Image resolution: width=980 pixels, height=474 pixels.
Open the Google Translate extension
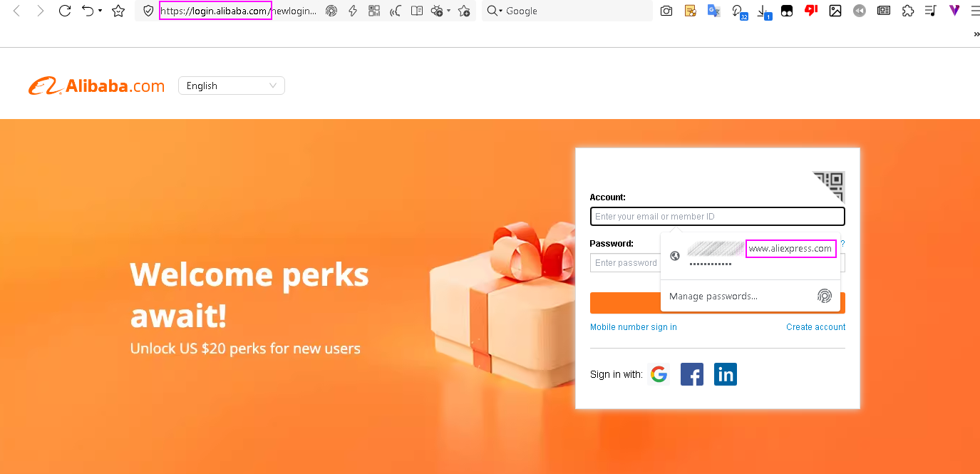point(713,11)
